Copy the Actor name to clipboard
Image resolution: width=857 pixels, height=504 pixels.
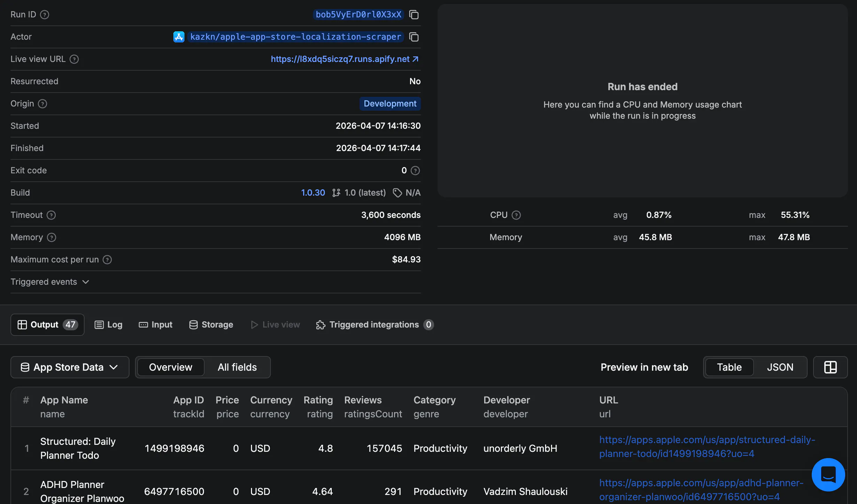(414, 37)
